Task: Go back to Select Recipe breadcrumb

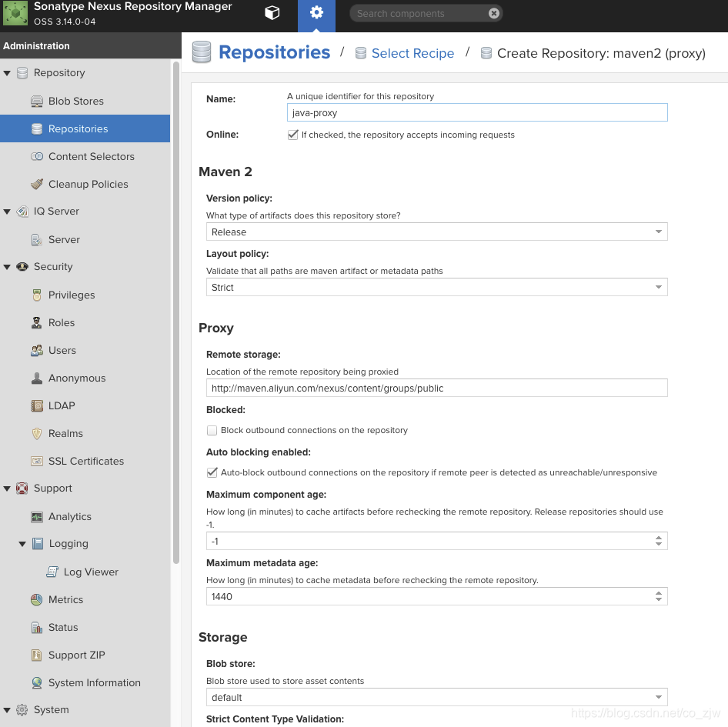Action: pos(412,53)
